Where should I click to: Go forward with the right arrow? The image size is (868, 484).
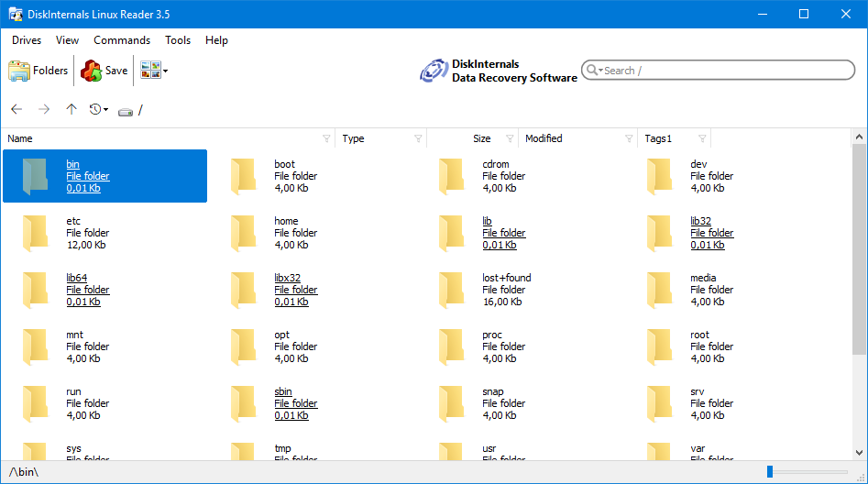(x=44, y=109)
